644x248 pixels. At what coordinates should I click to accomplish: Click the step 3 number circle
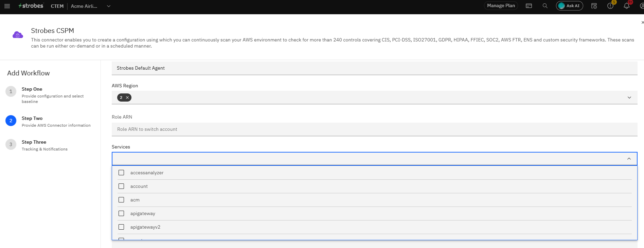[11, 144]
